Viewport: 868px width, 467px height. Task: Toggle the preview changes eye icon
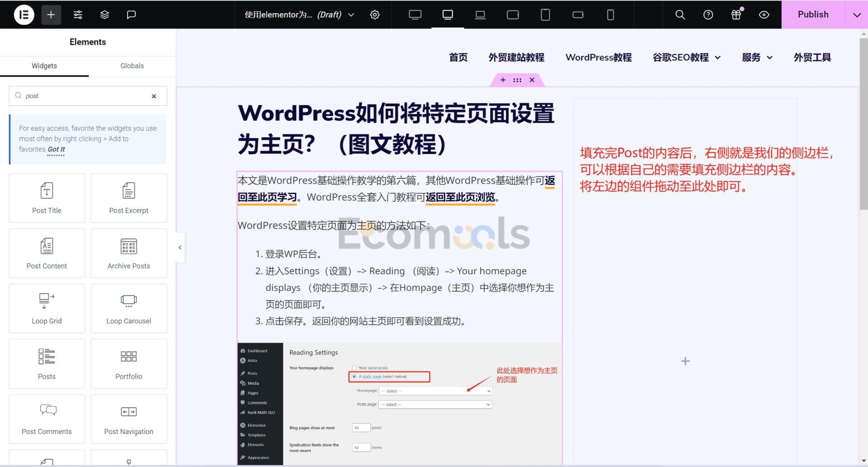click(764, 14)
